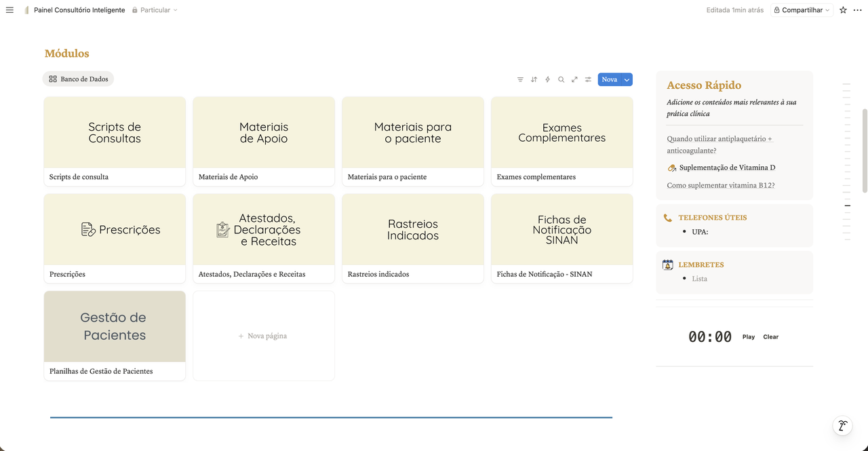
Task: Toggle the favorite star for this page
Action: (x=842, y=9)
